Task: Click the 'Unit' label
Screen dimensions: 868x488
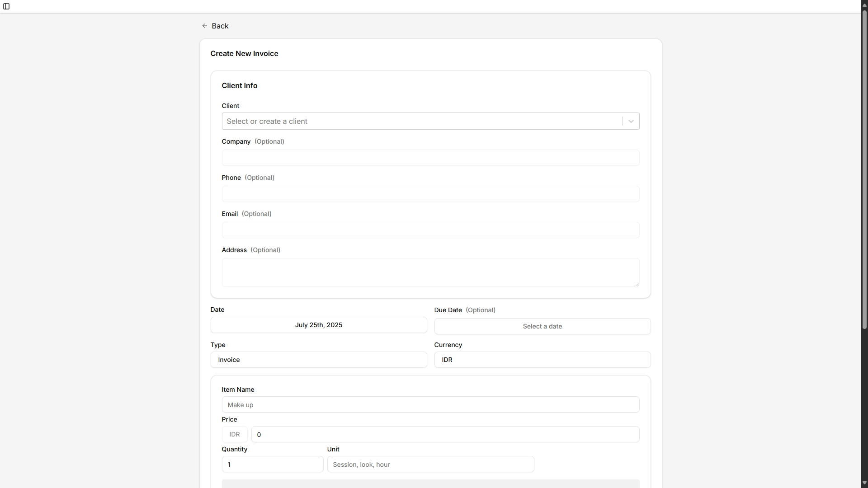Action: point(333,449)
